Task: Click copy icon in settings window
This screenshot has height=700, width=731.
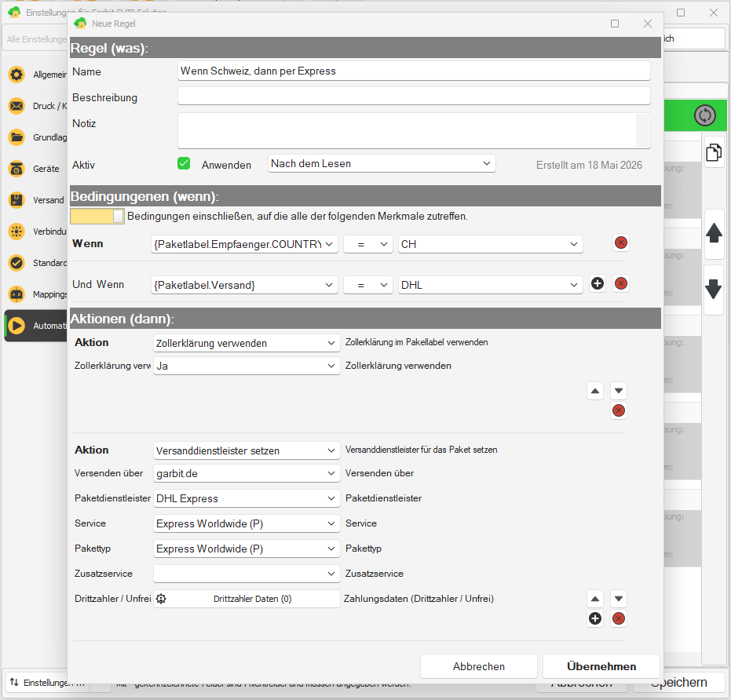Action: point(714,152)
